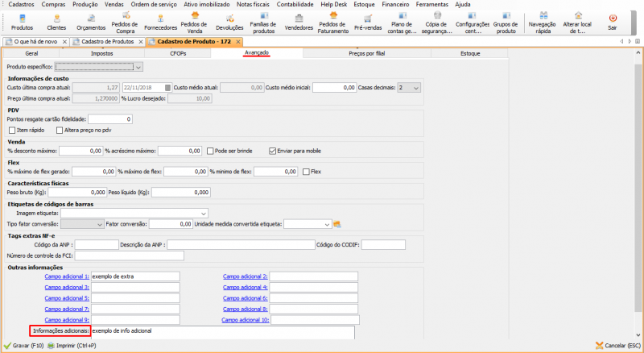Click the 'Peso bruto (Kg)' field
644x353 pixels.
point(77,192)
